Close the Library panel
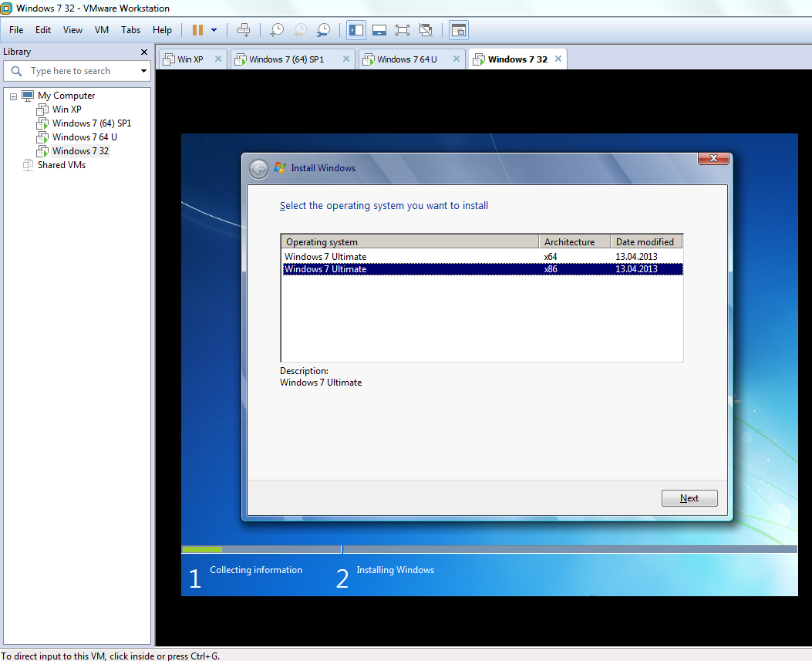 144,52
